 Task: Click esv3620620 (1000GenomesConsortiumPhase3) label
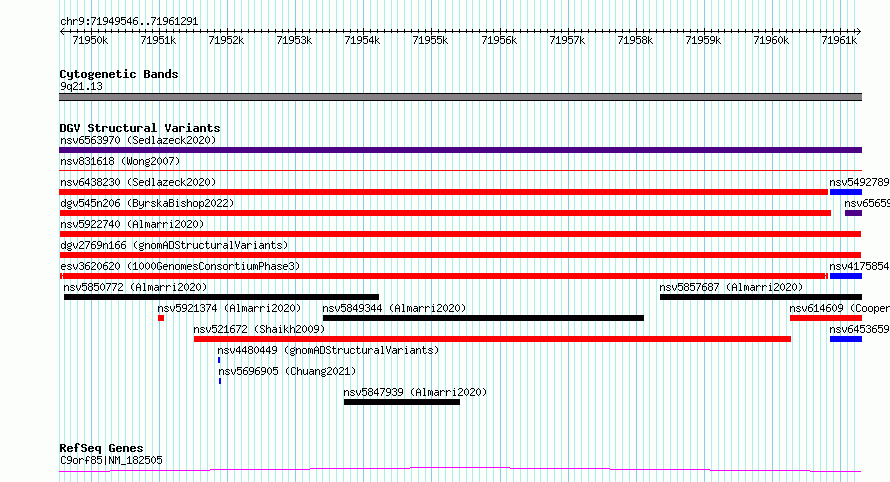[x=180, y=266]
